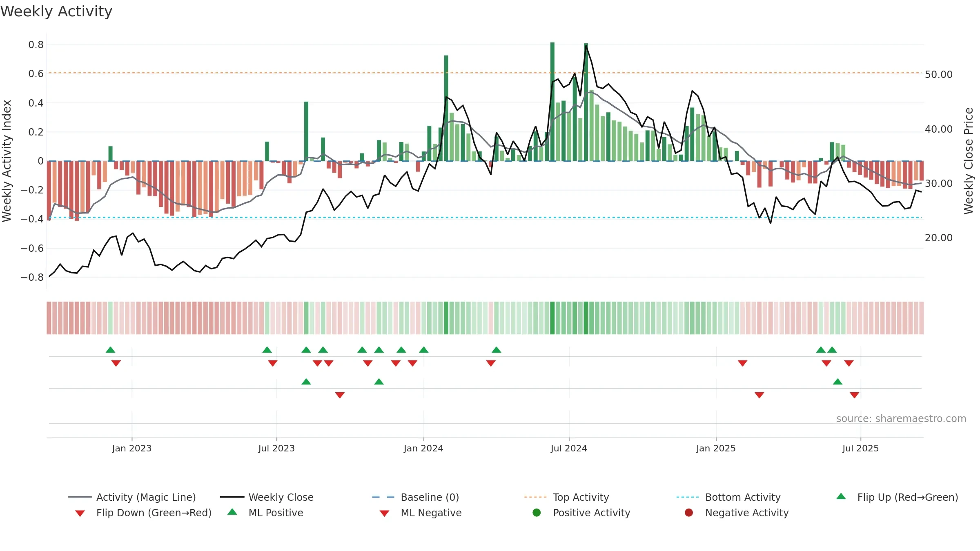Click the source: sharemaestro.com text
The height and width of the screenshot is (551, 980).
click(x=901, y=418)
